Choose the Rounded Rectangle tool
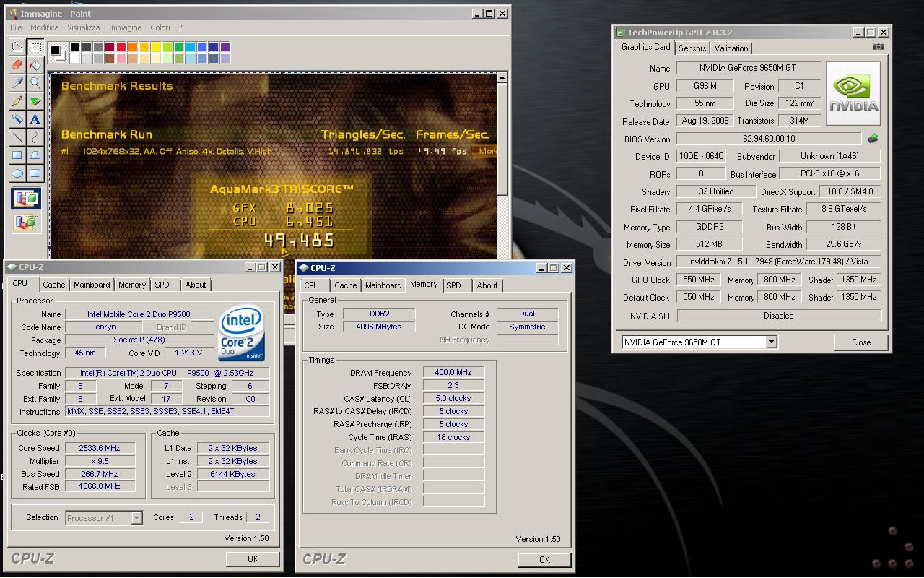The width and height of the screenshot is (924, 578). [x=35, y=173]
